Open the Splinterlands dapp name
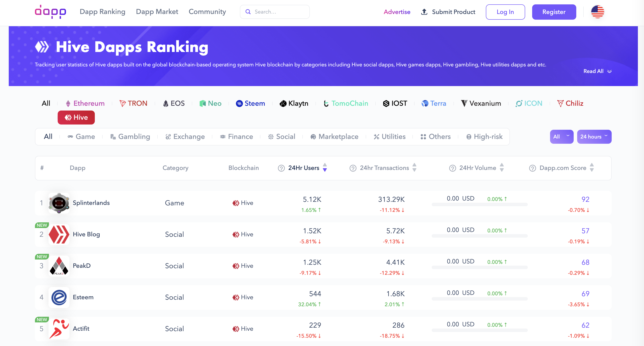Screen dimensions: 644x346 click(91, 203)
